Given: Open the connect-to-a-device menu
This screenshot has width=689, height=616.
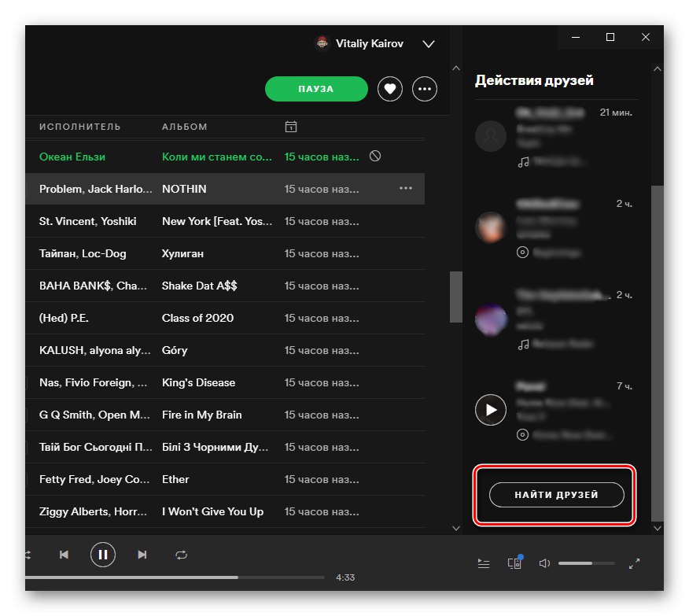Looking at the screenshot, I should click(x=514, y=563).
